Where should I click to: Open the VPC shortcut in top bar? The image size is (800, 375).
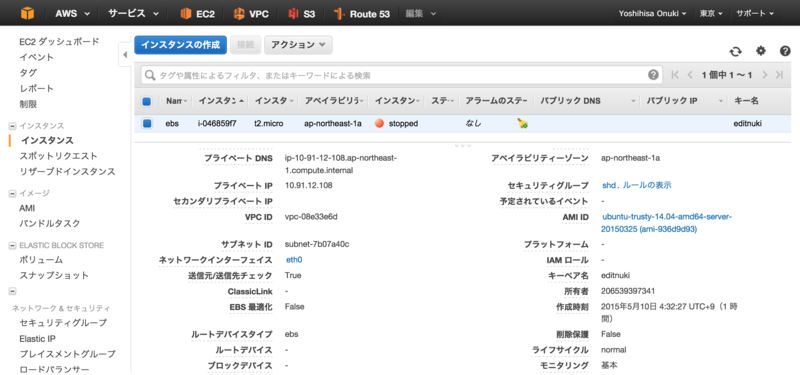[x=251, y=14]
